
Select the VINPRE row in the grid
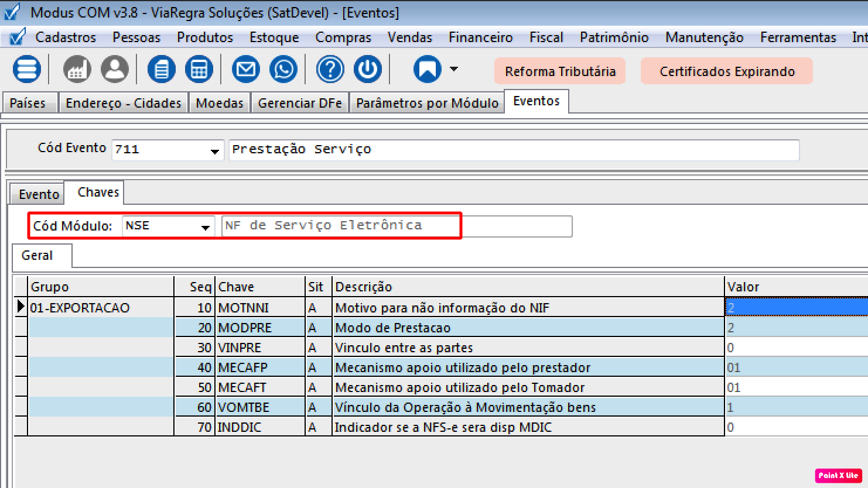coord(240,348)
